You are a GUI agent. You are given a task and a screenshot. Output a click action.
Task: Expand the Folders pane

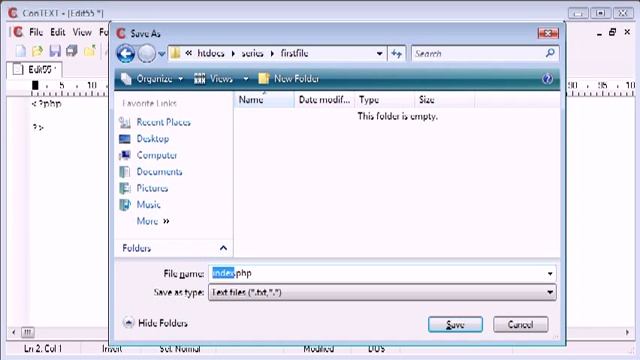(223, 248)
